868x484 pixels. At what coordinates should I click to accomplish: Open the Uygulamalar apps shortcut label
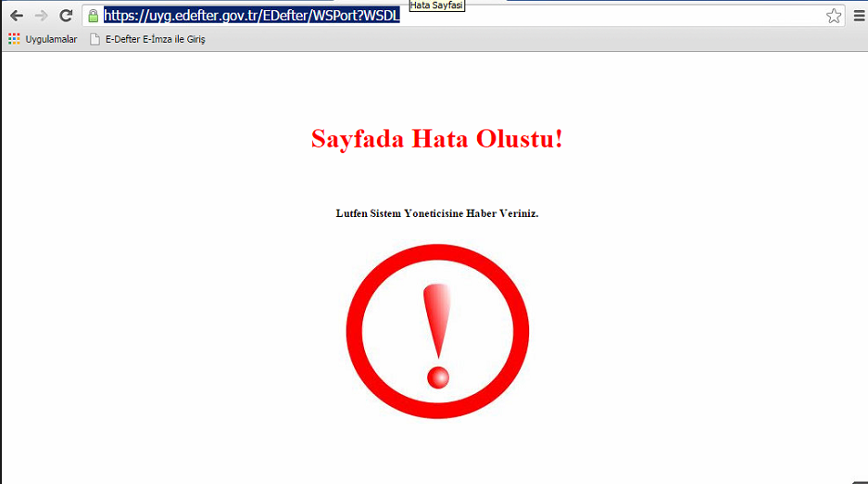point(51,39)
